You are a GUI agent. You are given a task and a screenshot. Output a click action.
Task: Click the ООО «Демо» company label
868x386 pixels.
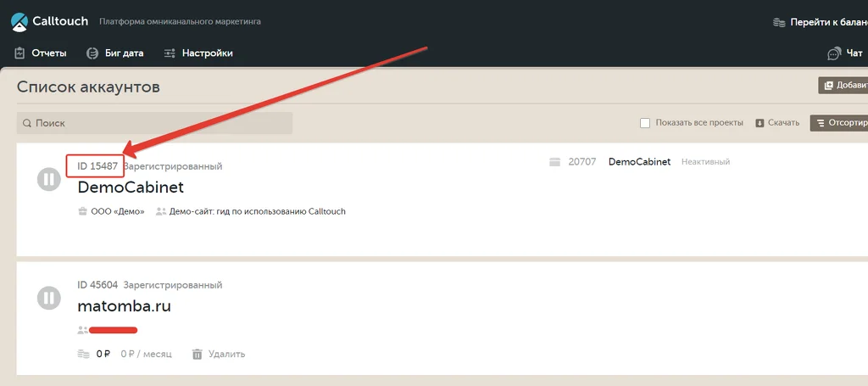(x=117, y=211)
